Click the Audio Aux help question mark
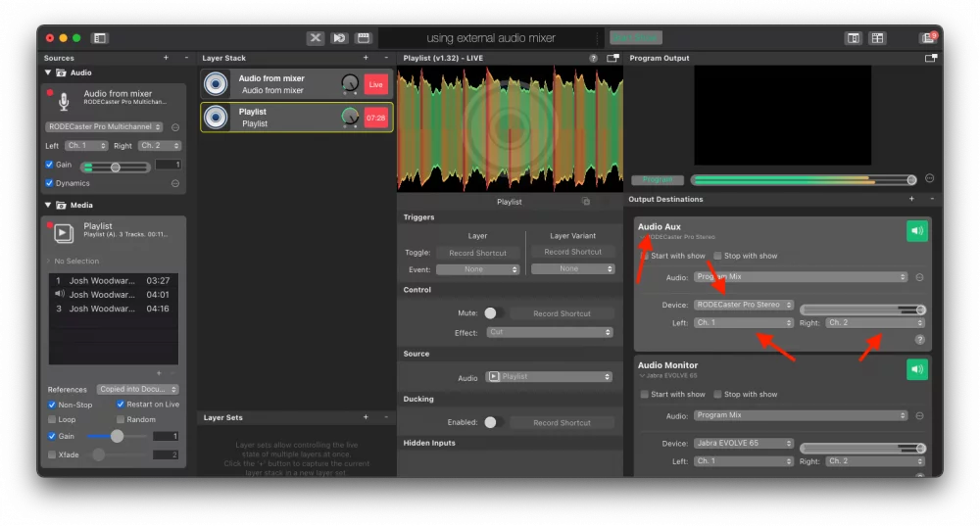 tap(919, 340)
